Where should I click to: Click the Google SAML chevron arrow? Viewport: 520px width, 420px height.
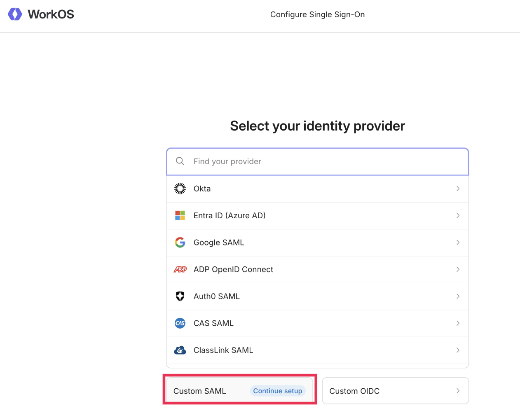coord(458,243)
